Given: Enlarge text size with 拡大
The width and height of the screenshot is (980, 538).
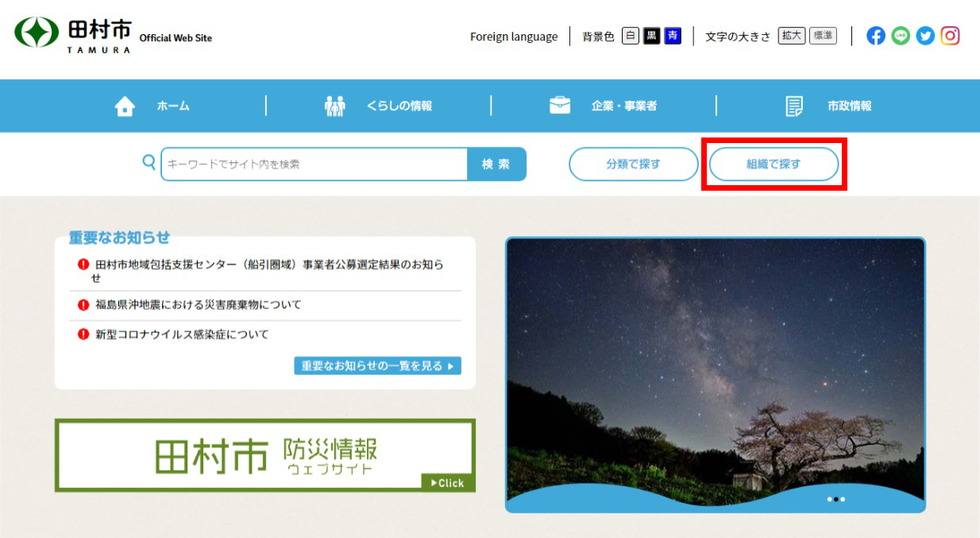Looking at the screenshot, I should pyautogui.click(x=792, y=36).
